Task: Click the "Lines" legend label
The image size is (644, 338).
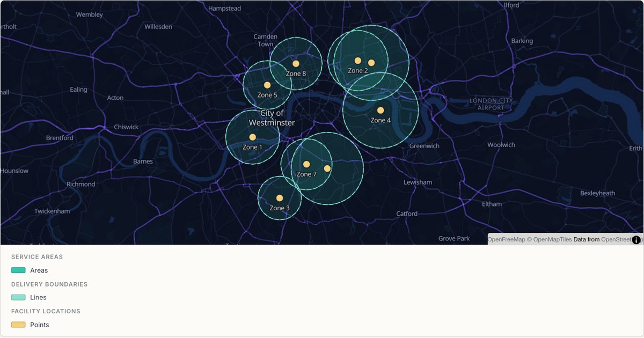Action: click(x=38, y=297)
